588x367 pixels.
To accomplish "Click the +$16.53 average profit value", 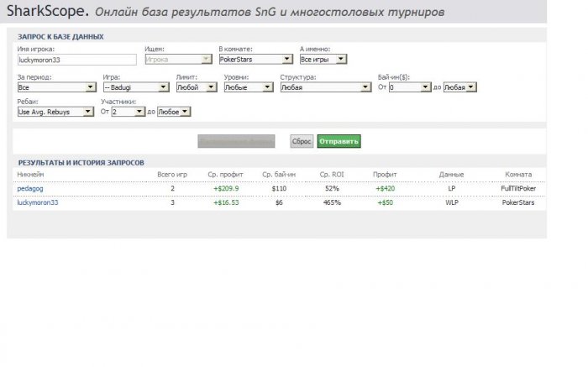I will tap(226, 202).
